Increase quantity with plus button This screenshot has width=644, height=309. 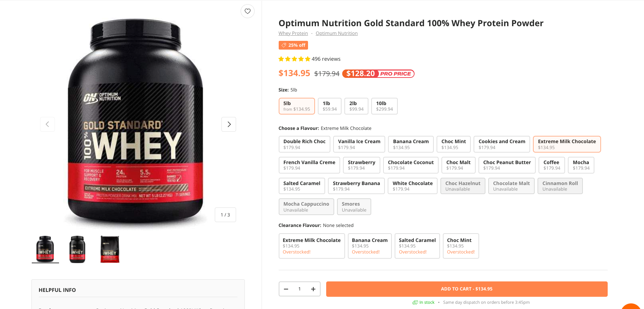point(313,289)
